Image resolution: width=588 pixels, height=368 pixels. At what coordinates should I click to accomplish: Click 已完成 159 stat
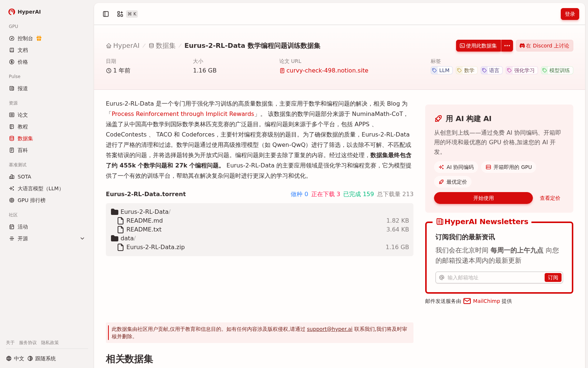[x=358, y=194]
